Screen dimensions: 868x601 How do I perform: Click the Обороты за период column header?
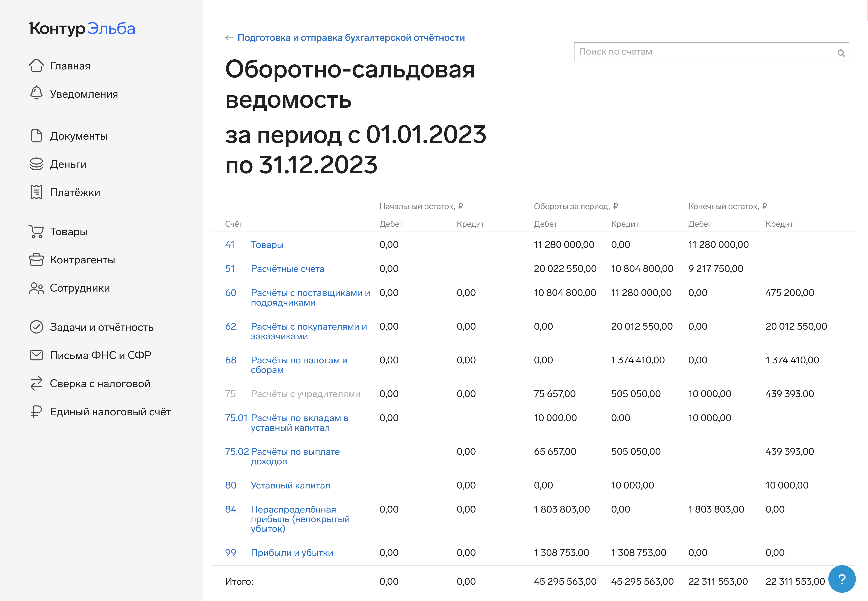click(576, 206)
